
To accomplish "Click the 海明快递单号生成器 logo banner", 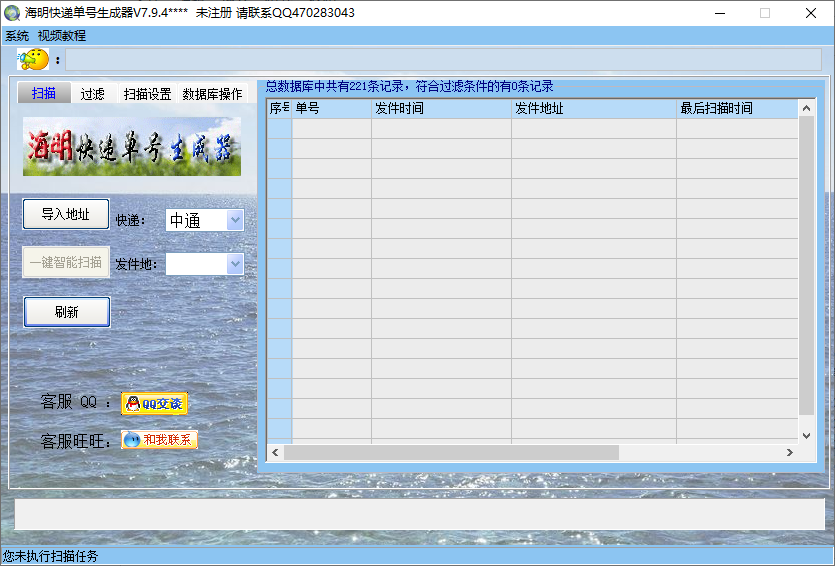I will pos(132,147).
